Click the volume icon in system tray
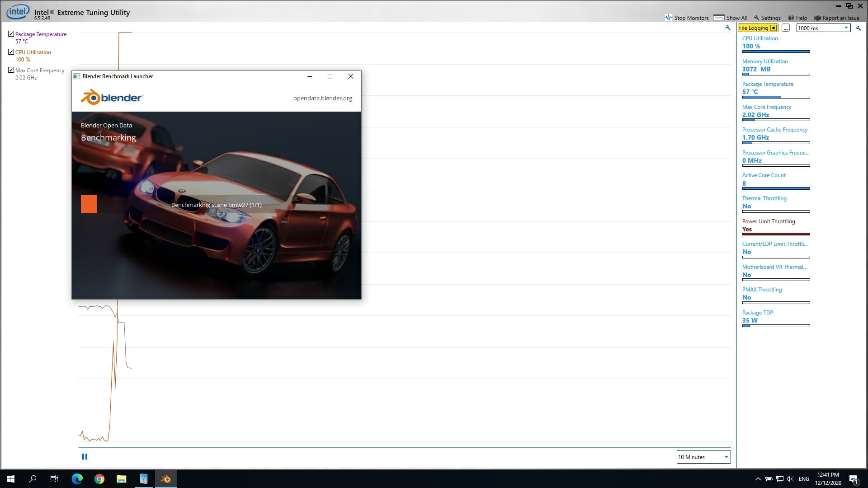 (790, 479)
